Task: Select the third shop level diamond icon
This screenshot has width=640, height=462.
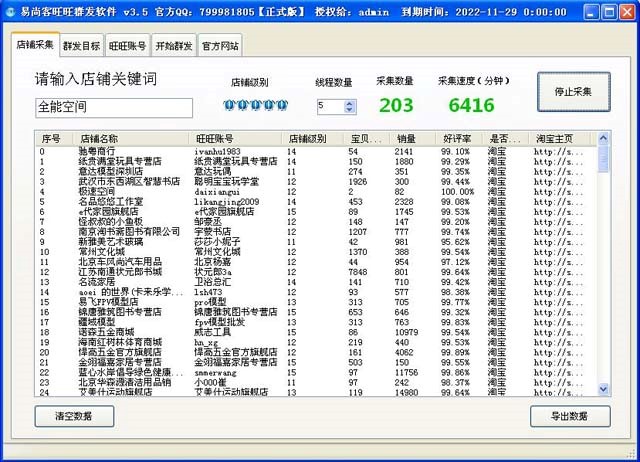Action: coord(256,105)
